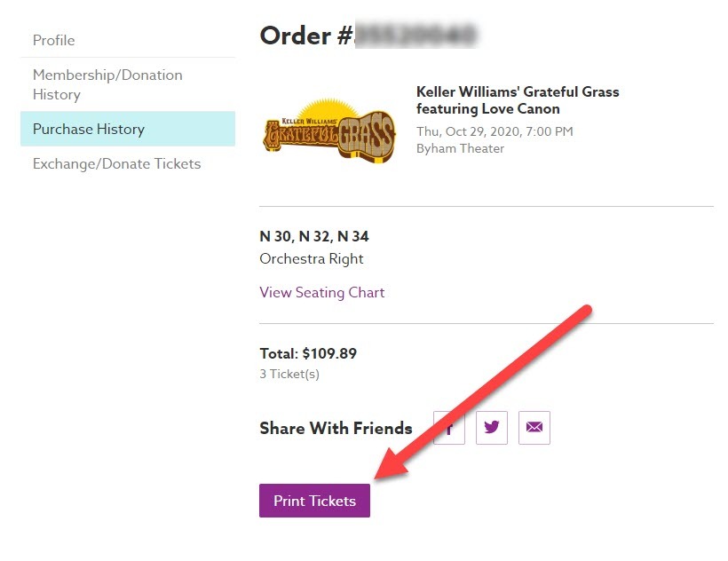Viewport: 728px width, 561px height.
Task: Click the Byham Theater venue name
Action: pyautogui.click(x=460, y=148)
